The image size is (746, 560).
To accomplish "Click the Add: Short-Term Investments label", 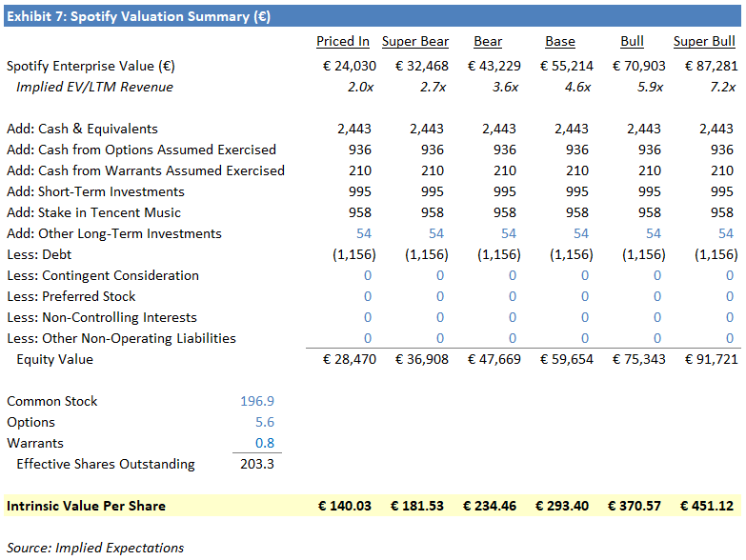I will pyautogui.click(x=95, y=191).
